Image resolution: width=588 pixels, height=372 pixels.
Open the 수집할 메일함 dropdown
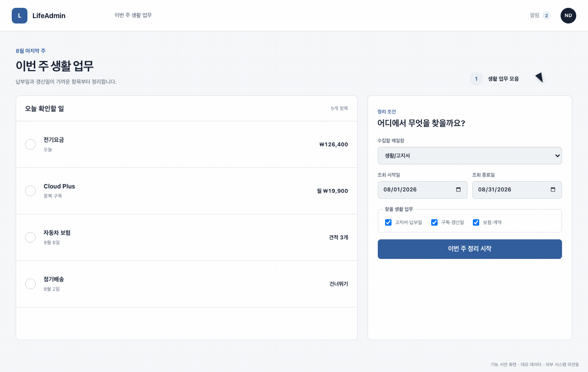[470, 156]
